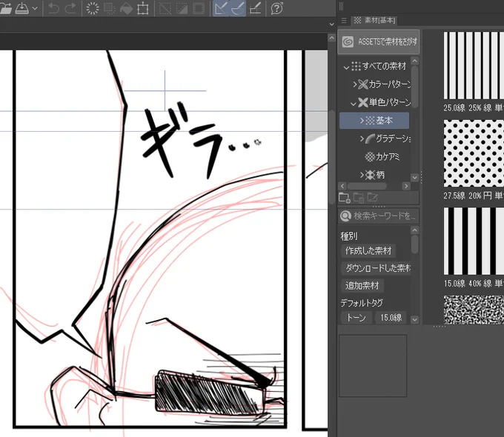Collapse the すべての素材 tree node

coord(346,67)
